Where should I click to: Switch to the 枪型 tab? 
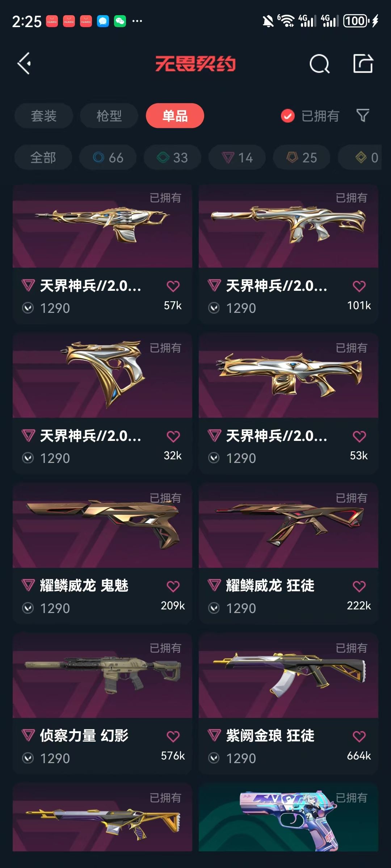click(109, 116)
